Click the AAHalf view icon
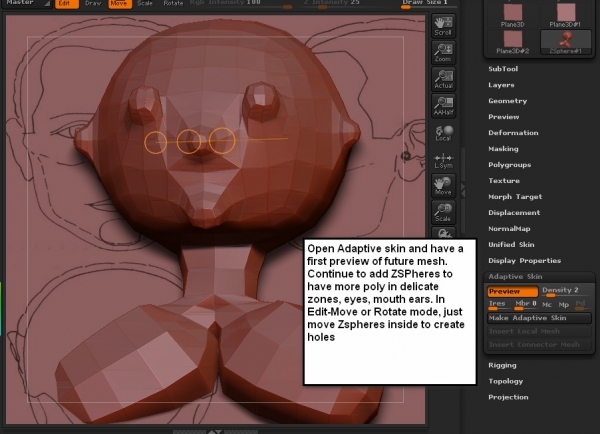The image size is (600, 434). (x=443, y=106)
